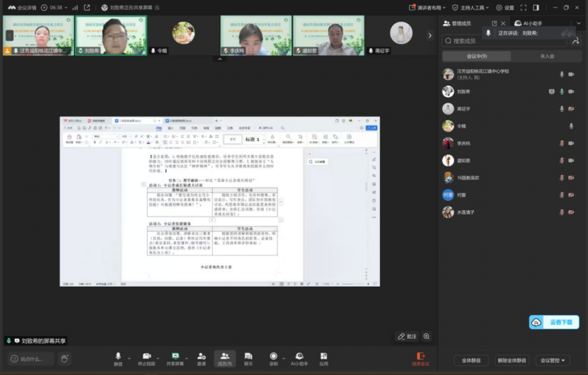Click 全体静音 mute all button

point(471,360)
